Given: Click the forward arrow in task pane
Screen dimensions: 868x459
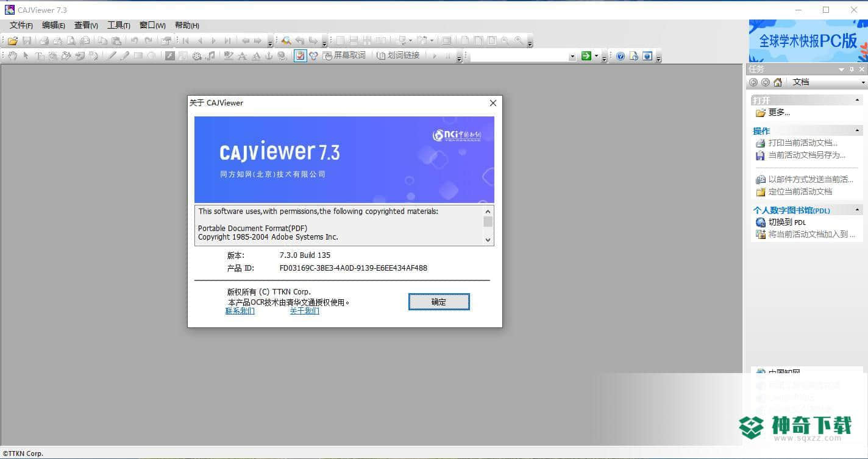Looking at the screenshot, I should [x=766, y=82].
